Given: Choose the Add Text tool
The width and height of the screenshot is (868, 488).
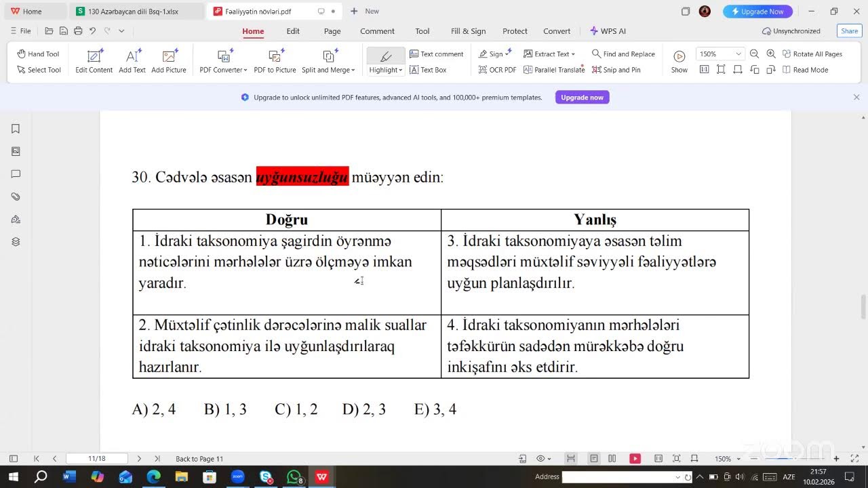Looking at the screenshot, I should point(132,62).
